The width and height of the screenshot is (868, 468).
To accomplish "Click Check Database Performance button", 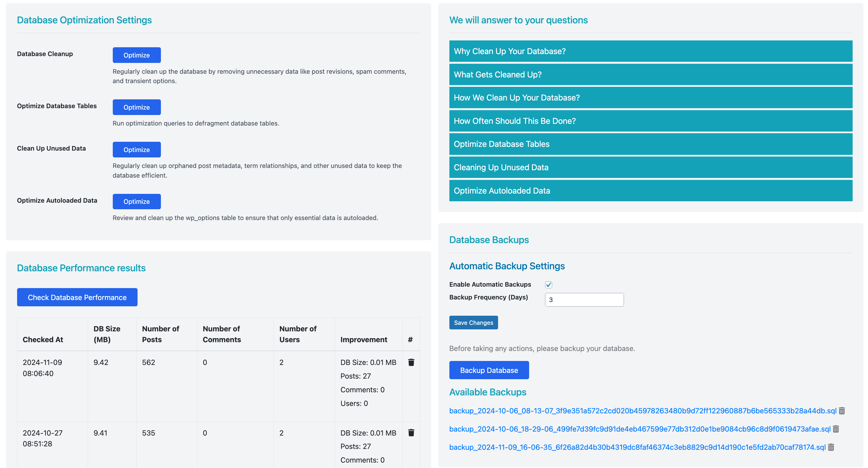I will tap(77, 297).
